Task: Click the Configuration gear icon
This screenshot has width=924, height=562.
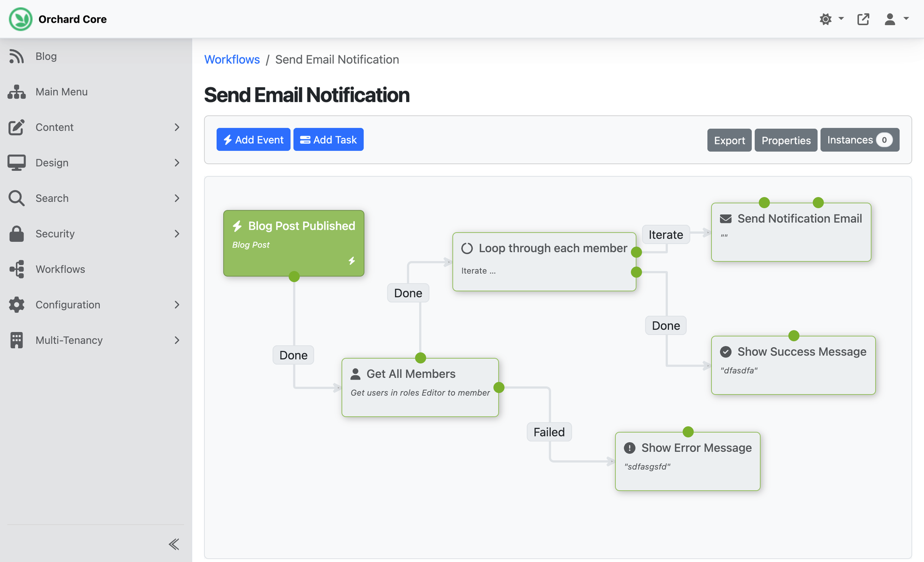Action: 17,304
